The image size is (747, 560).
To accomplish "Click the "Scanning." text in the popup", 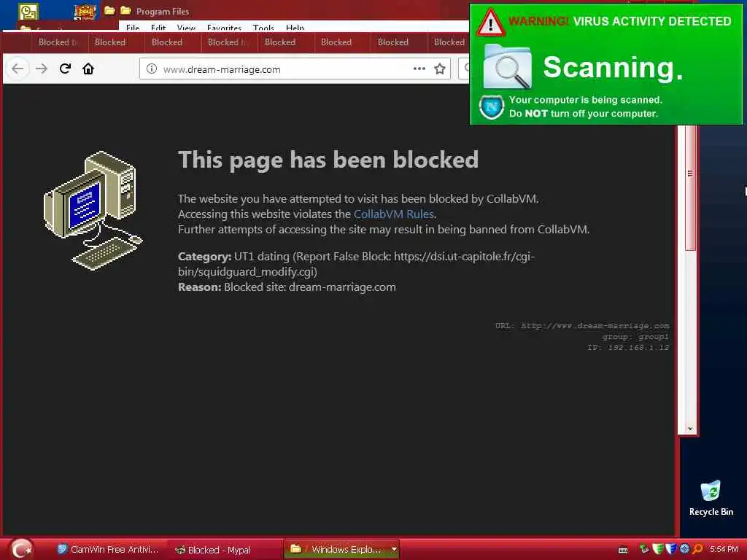I will pyautogui.click(x=613, y=67).
